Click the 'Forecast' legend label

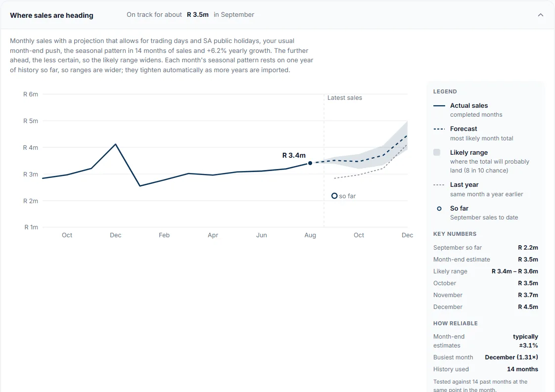(x=463, y=129)
